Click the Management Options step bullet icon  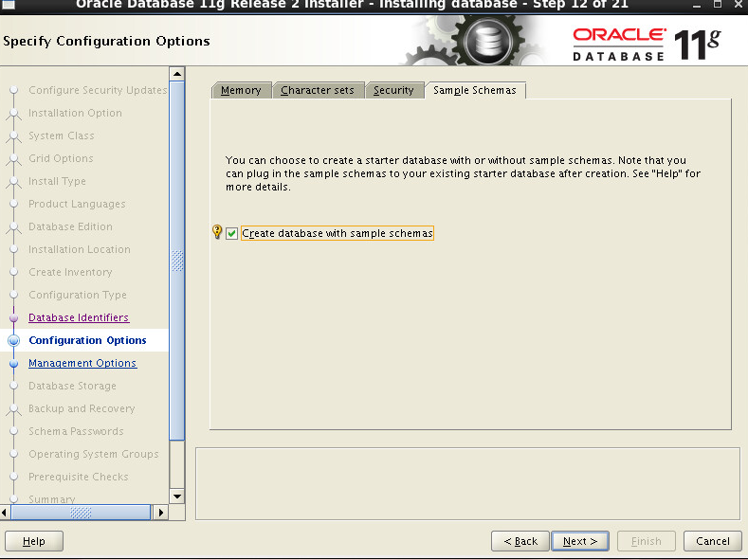14,364
